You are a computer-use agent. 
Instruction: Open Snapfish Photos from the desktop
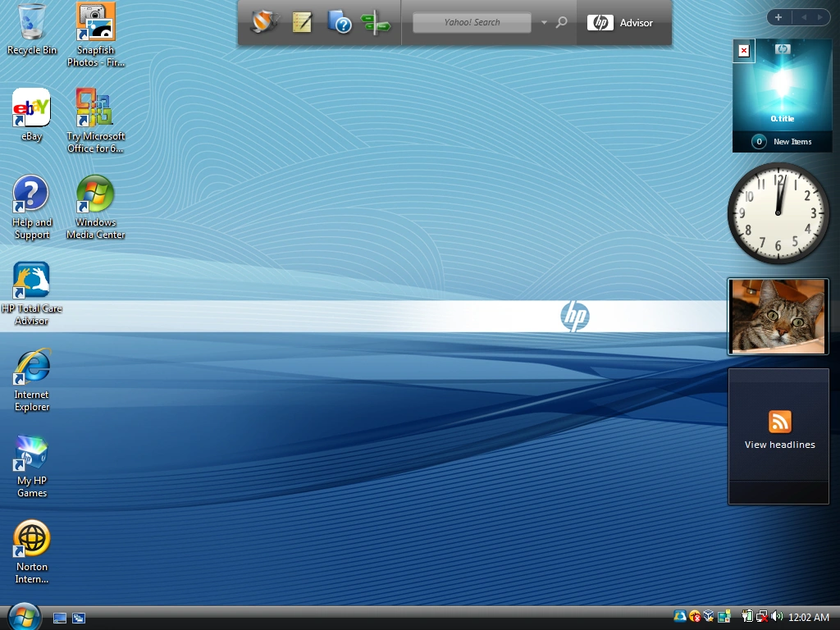coord(95,22)
